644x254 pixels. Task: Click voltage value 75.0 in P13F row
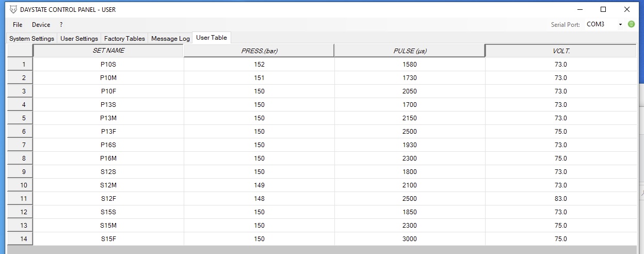point(561,132)
